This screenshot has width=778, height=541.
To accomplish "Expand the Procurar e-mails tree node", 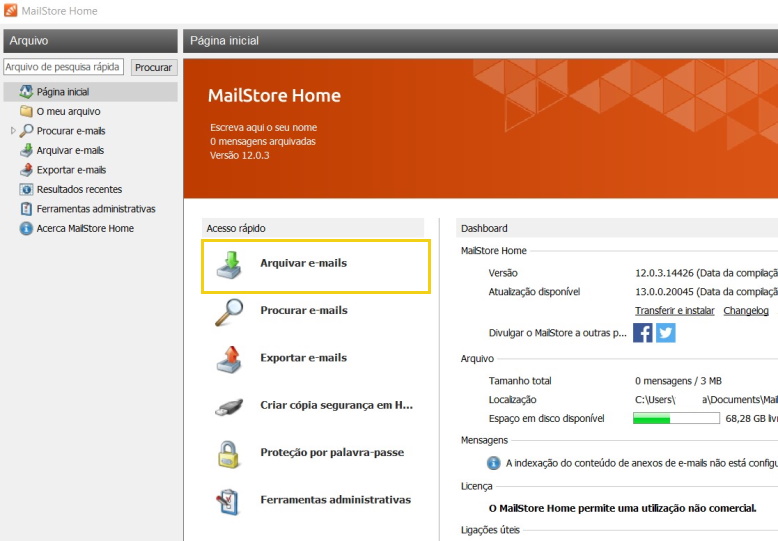I will click(x=13, y=131).
